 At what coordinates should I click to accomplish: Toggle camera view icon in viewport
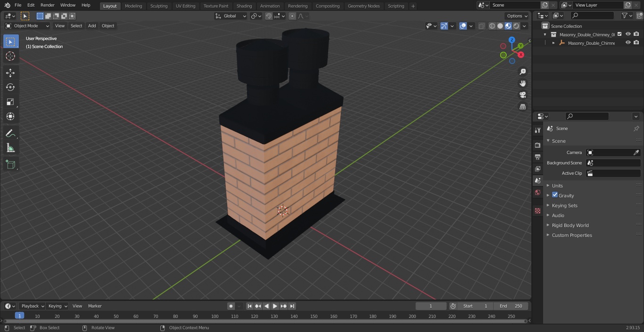pos(522,95)
